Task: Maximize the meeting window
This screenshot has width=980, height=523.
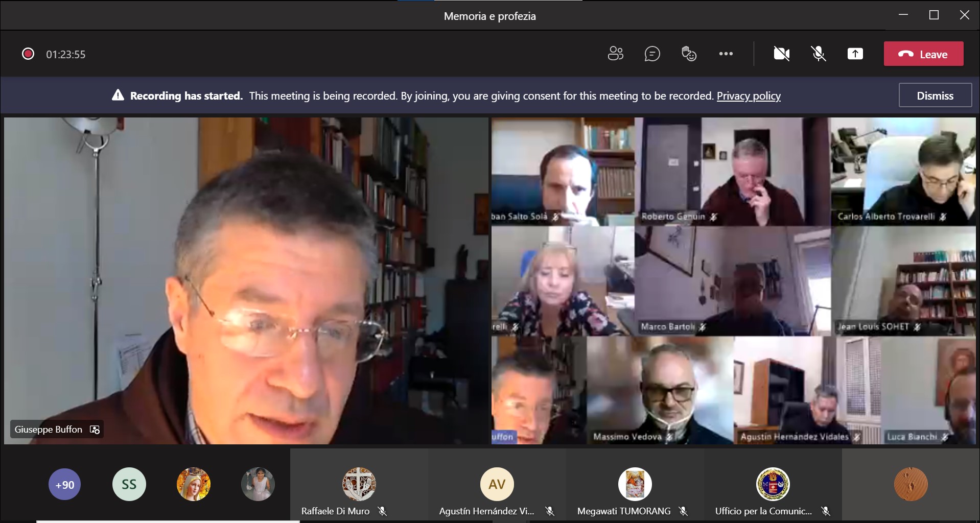Action: (934, 15)
